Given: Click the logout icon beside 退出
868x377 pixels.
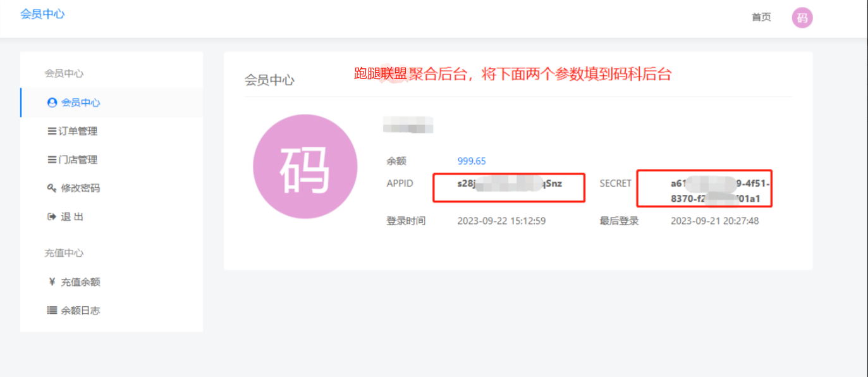Looking at the screenshot, I should point(52,217).
